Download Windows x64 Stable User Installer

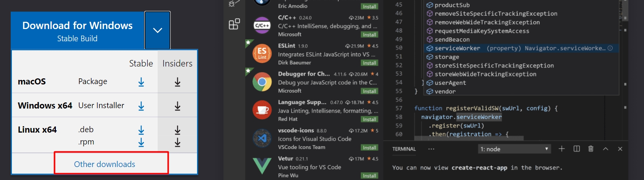[x=141, y=106]
